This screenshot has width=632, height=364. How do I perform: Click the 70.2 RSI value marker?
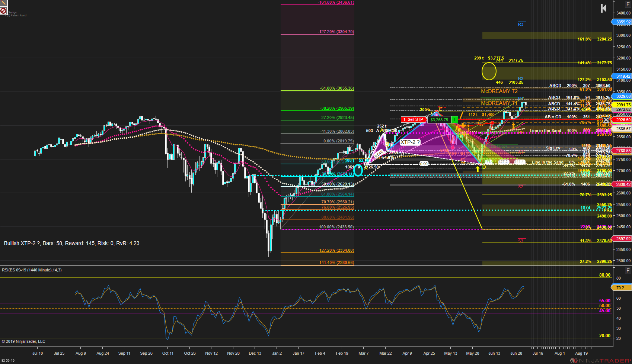click(x=622, y=287)
